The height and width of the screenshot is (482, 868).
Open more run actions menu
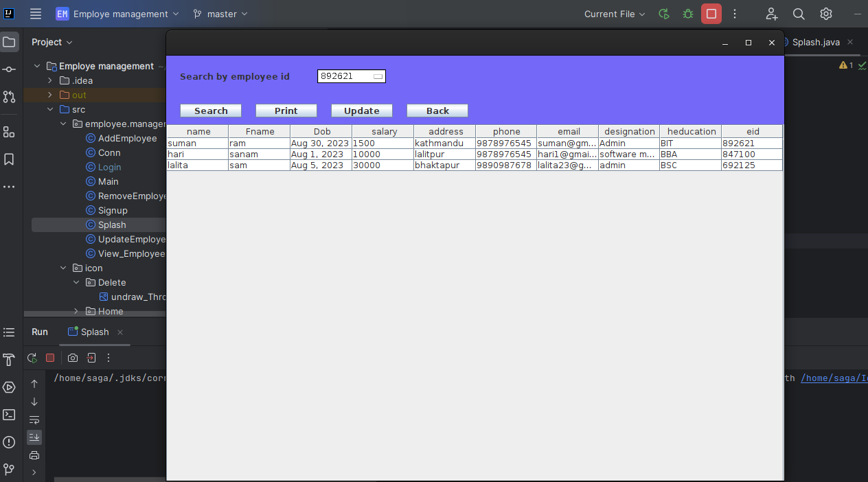click(735, 14)
